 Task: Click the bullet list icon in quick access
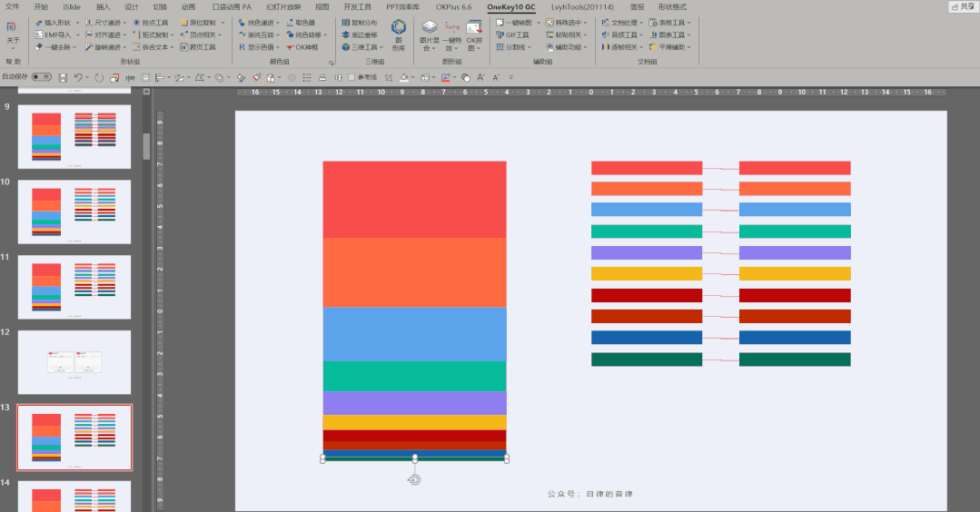[307, 77]
